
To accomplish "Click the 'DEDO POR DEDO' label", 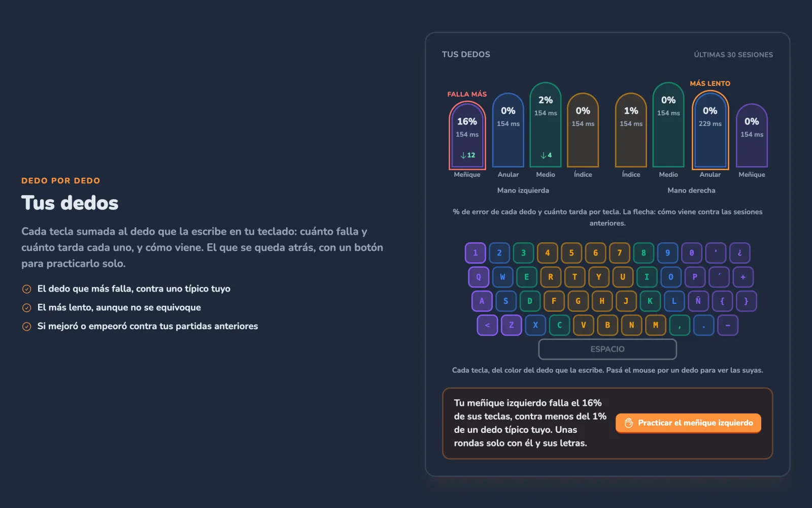I will pyautogui.click(x=61, y=181).
